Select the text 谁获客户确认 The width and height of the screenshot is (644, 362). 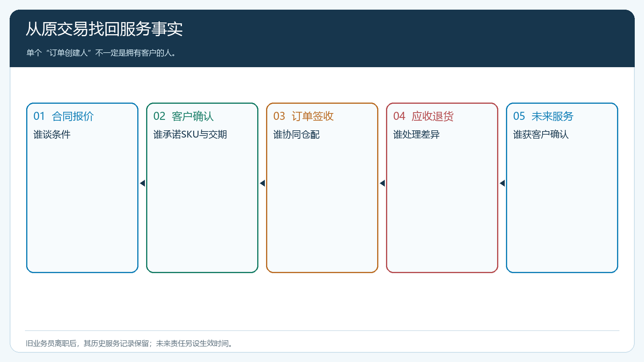(541, 134)
